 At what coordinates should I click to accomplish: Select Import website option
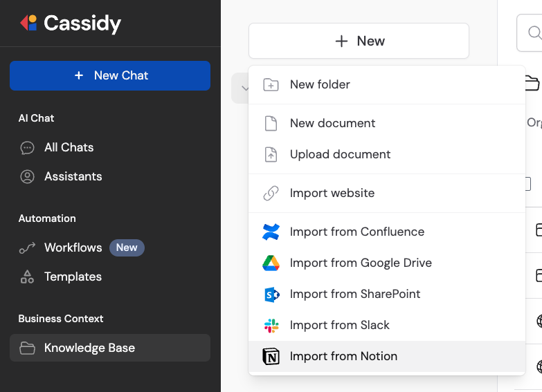tap(387, 193)
